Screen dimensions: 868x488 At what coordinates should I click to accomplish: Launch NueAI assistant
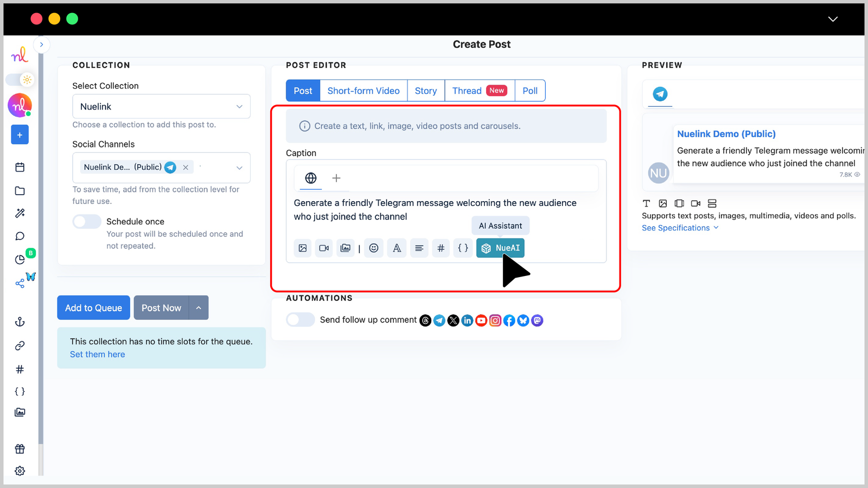click(x=500, y=248)
